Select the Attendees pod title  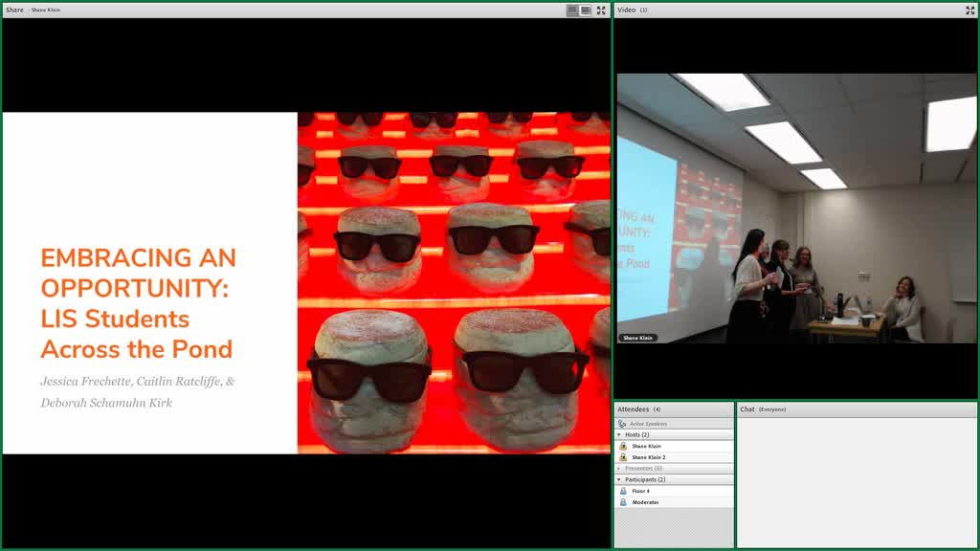click(634, 409)
